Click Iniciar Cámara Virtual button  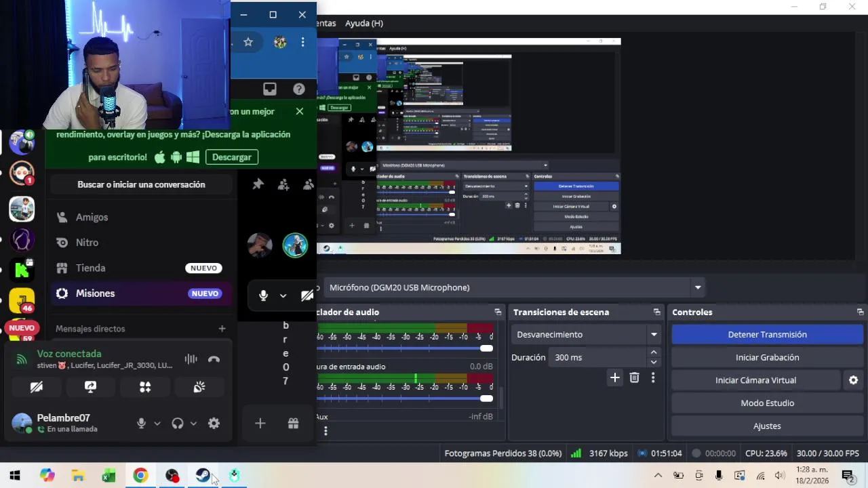[756, 380]
